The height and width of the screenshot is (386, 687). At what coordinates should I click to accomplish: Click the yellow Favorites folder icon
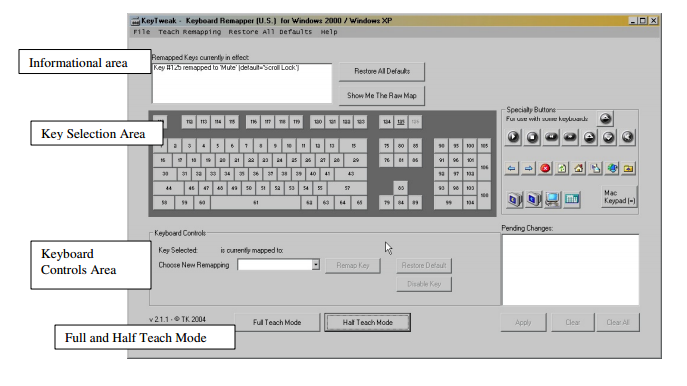click(629, 168)
